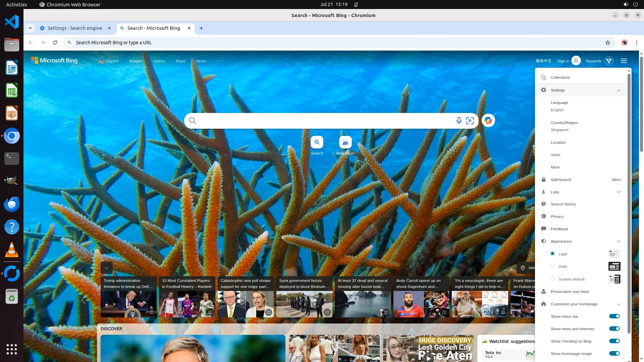Disable Show homepage image toggle

pyautogui.click(x=614, y=354)
